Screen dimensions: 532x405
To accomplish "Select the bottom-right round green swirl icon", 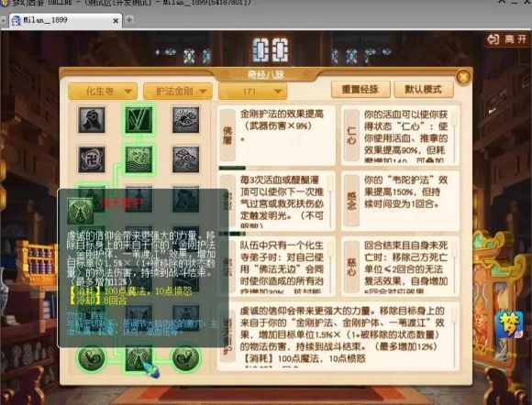I will click(186, 358).
